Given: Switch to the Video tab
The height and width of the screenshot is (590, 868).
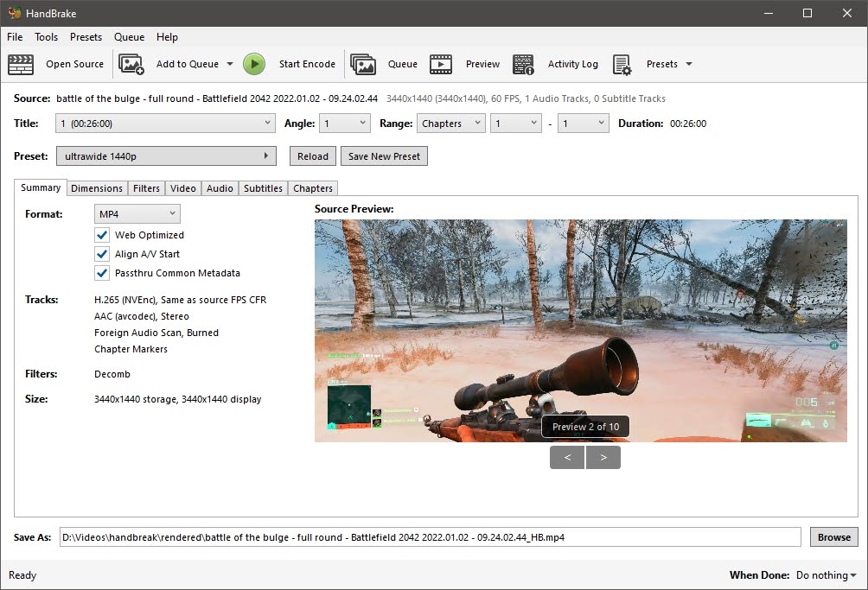Looking at the screenshot, I should coord(183,188).
